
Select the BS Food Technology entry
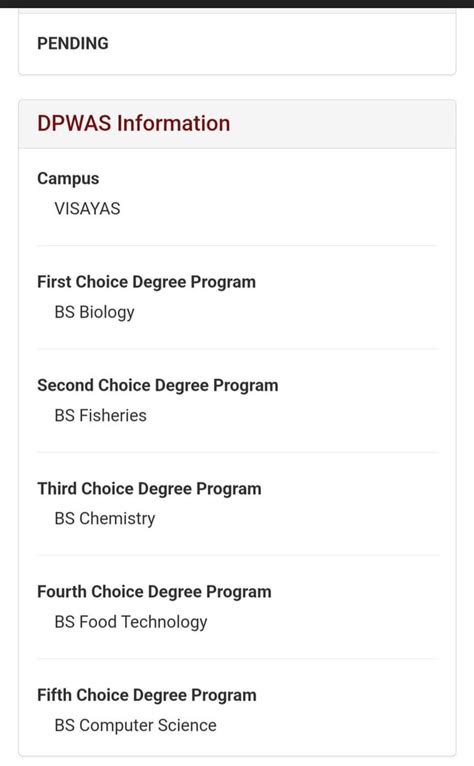click(131, 622)
